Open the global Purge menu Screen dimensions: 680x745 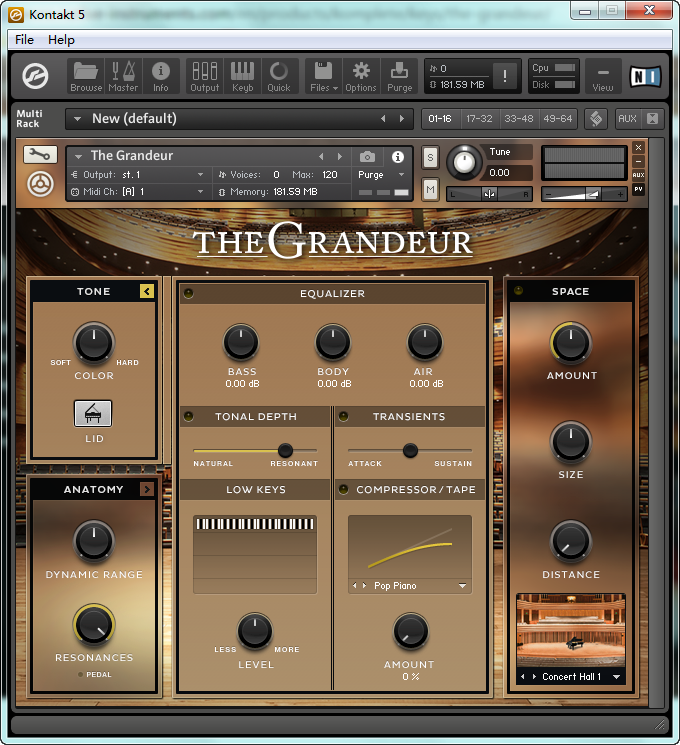click(x=400, y=76)
